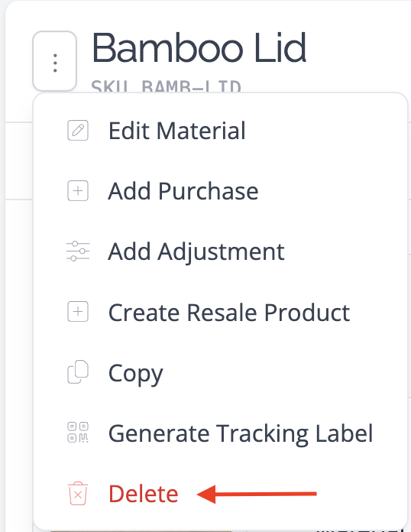Viewport: 411px width, 532px height.
Task: Click the plus icon beside Add Purchase
Action: [78, 191]
